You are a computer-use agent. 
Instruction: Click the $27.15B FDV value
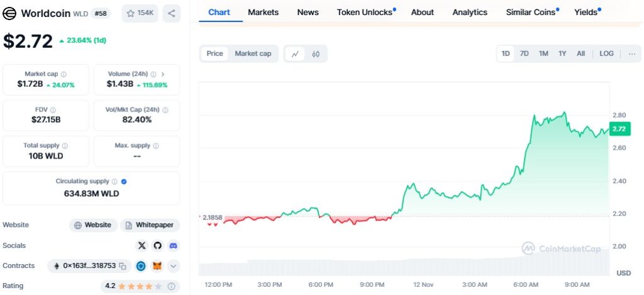(45, 120)
